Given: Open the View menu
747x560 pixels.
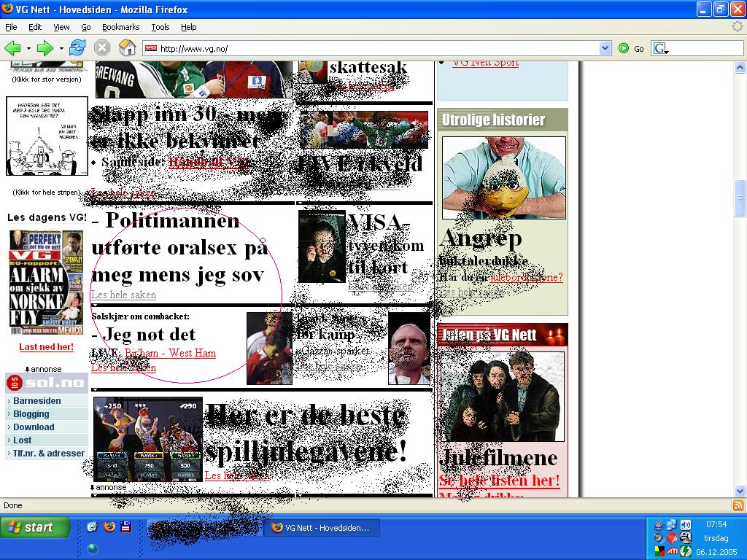Looking at the screenshot, I should tap(61, 27).
